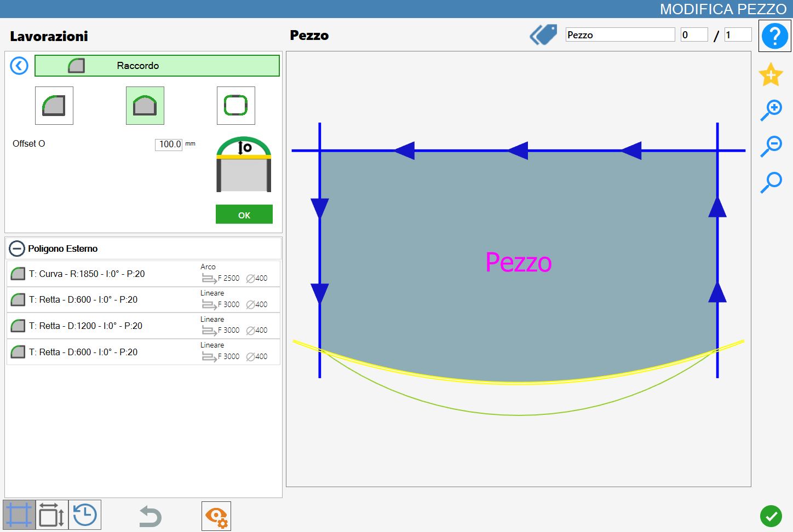Click the blue label tag icon
This screenshot has height=532, width=793.
(543, 34)
